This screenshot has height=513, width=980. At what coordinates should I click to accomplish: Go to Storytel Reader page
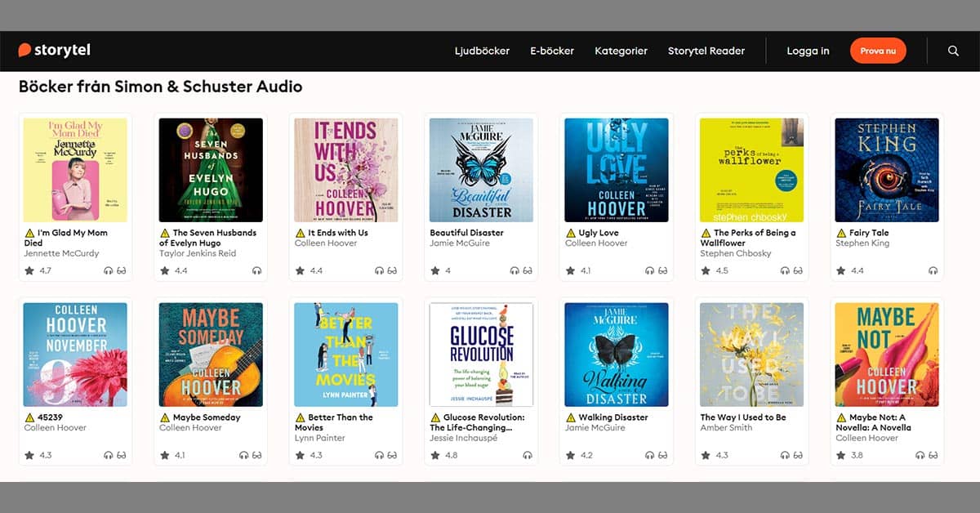click(706, 51)
